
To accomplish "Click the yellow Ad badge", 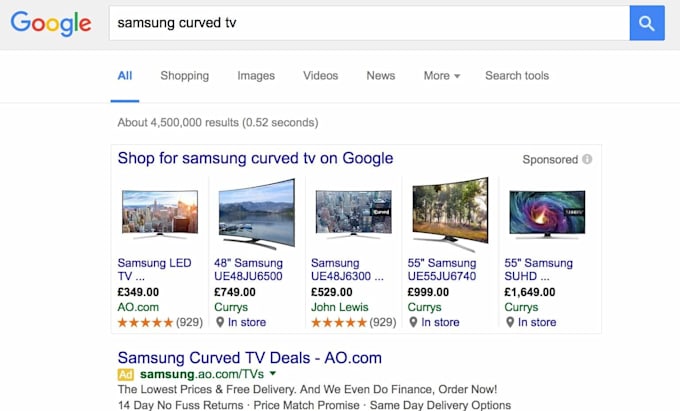I will click(125, 373).
